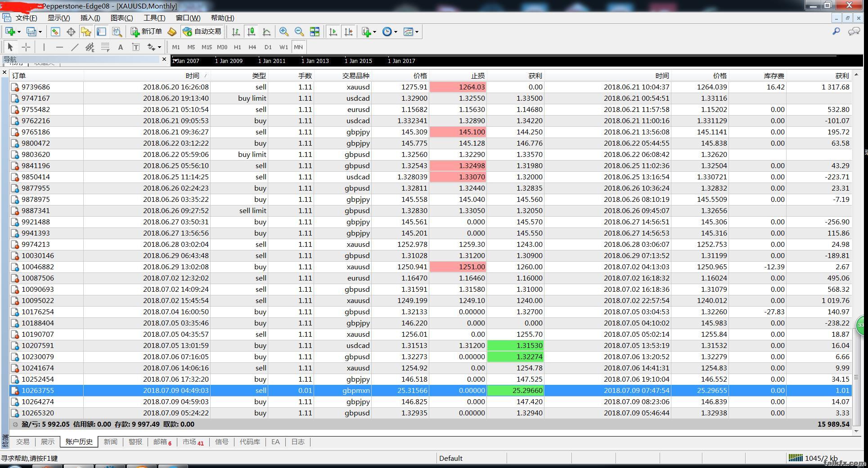Toggle the MN monthly timeframe

click(x=298, y=47)
